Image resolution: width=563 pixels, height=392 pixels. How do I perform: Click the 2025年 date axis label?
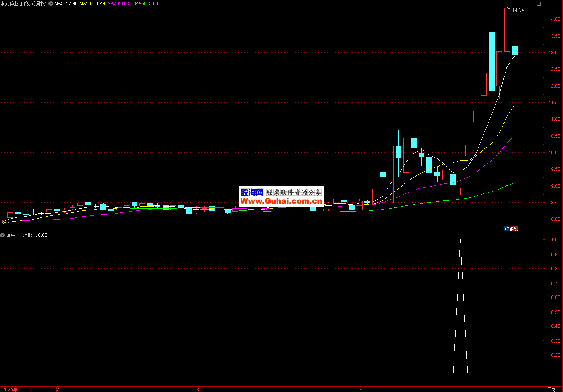pos(10,390)
